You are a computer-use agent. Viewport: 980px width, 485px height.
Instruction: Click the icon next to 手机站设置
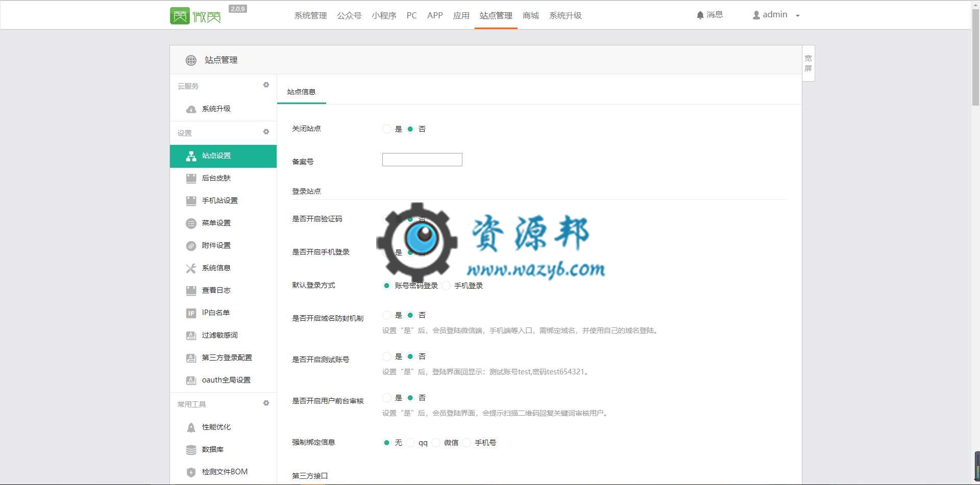pyautogui.click(x=191, y=201)
